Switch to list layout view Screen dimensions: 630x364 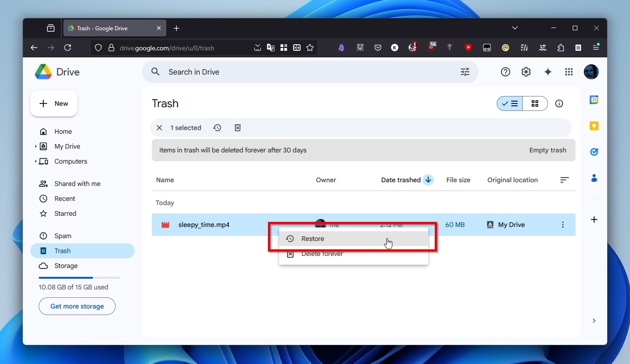click(510, 103)
